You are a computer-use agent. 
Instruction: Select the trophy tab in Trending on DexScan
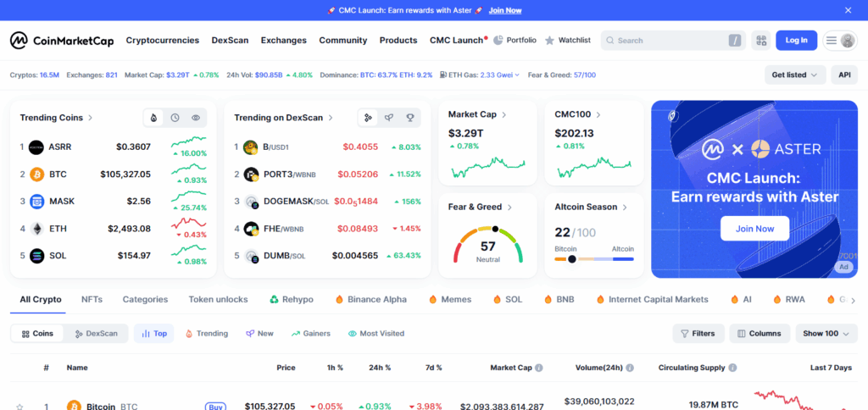(x=410, y=117)
